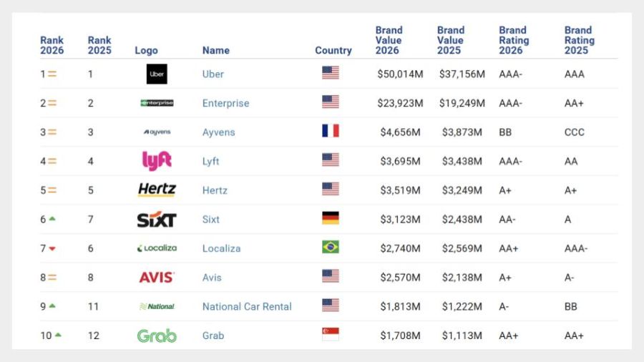Image resolution: width=644 pixels, height=362 pixels.
Task: Click the German flag for Sixt
Action: click(x=330, y=219)
